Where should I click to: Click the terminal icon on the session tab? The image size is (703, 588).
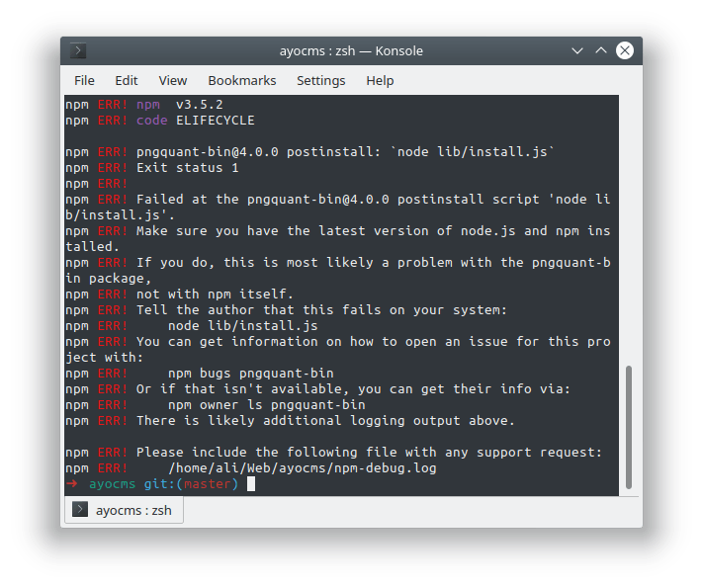pyautogui.click(x=81, y=510)
